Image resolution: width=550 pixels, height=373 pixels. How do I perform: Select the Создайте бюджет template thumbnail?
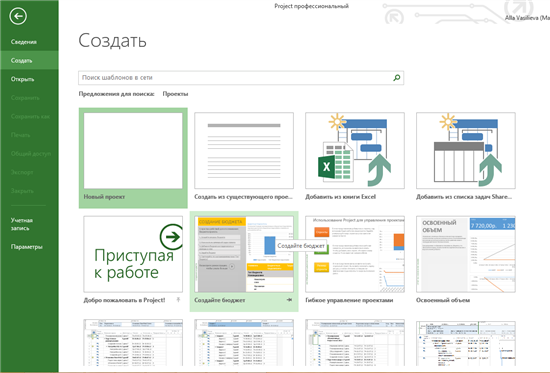244,254
